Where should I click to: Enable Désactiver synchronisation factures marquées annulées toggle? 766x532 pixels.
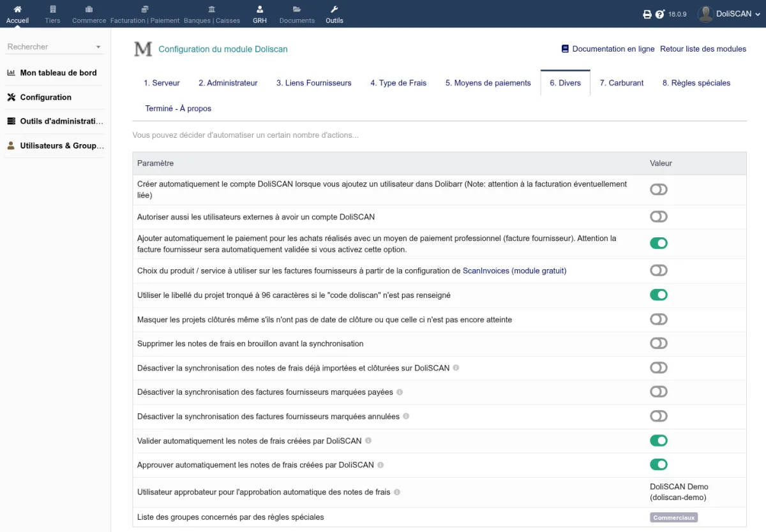point(659,416)
